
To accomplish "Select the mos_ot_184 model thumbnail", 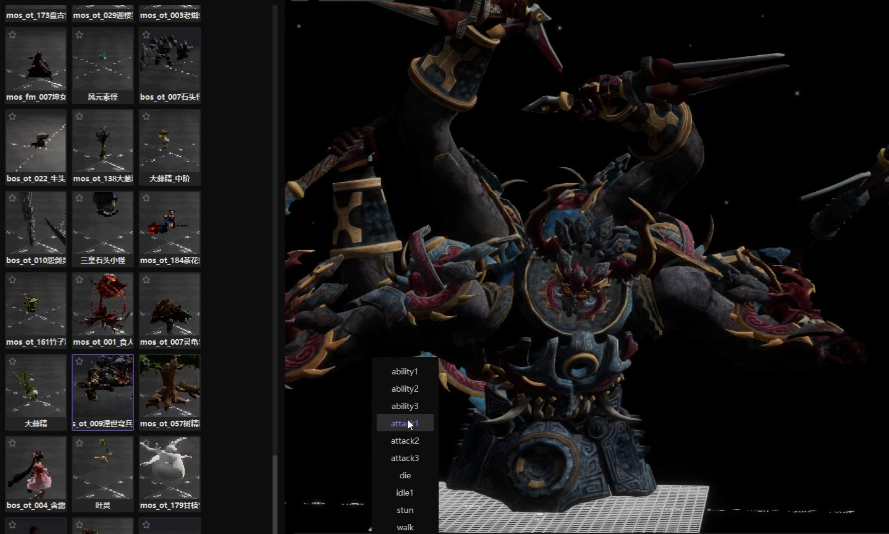I will (170, 228).
